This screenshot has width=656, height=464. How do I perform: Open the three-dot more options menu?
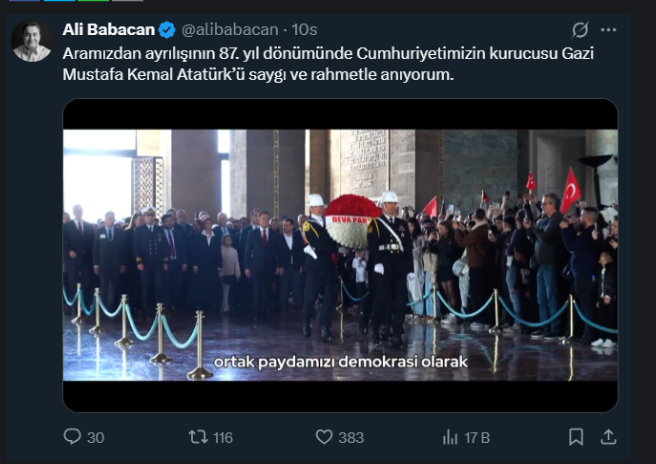(608, 30)
